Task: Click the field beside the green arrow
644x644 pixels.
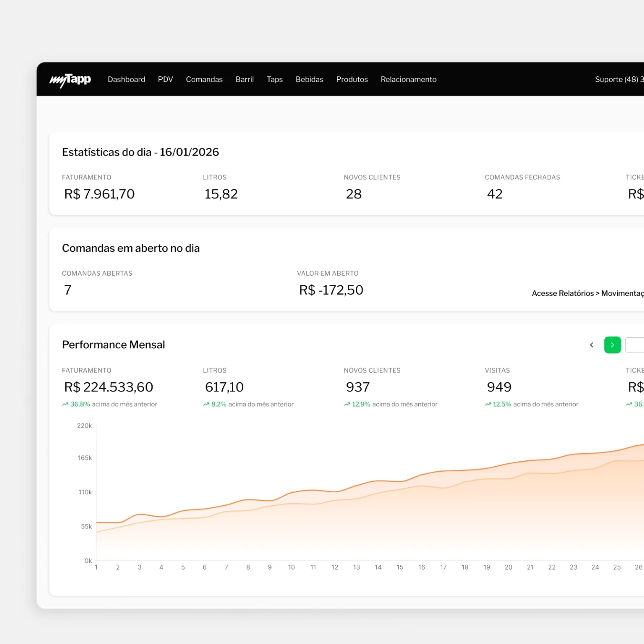Action: [635, 345]
